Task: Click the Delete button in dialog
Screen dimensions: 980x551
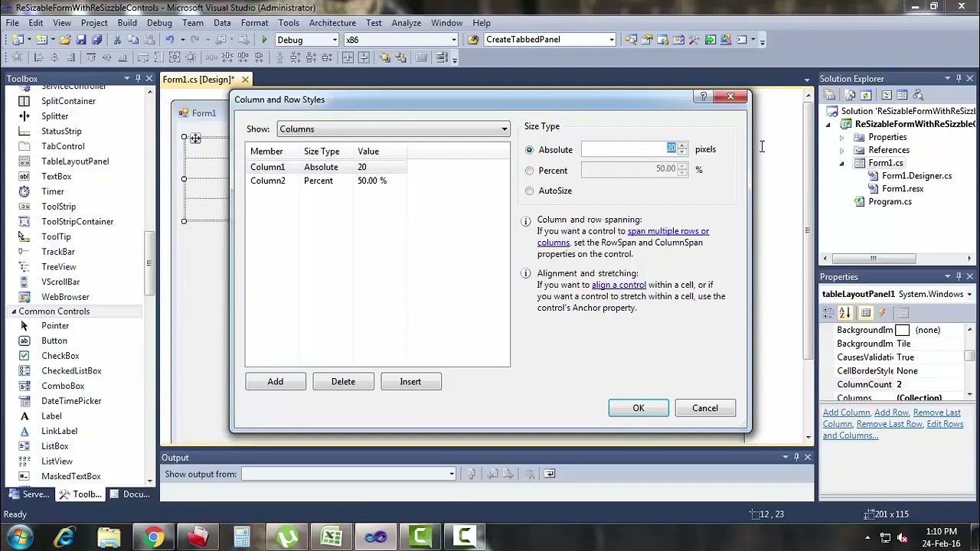Action: (343, 382)
